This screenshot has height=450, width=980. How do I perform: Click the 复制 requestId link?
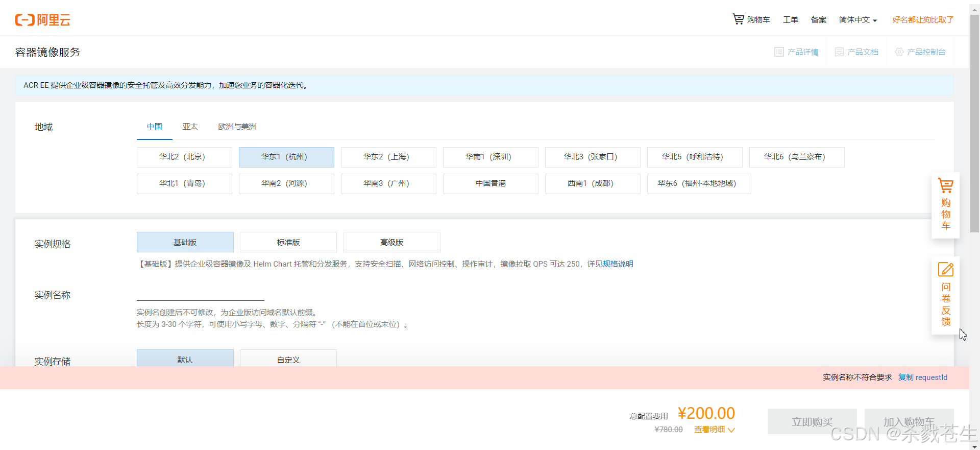(923, 377)
